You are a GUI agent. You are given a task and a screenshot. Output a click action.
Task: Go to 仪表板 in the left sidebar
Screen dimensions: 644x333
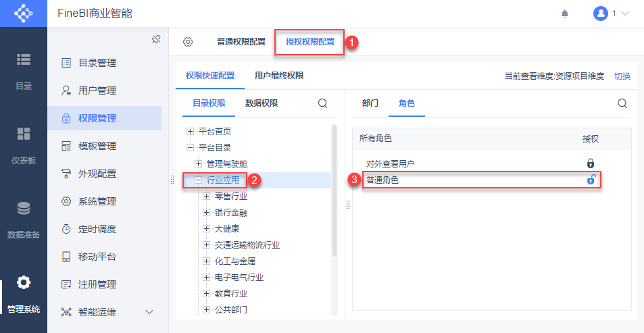pos(24,145)
